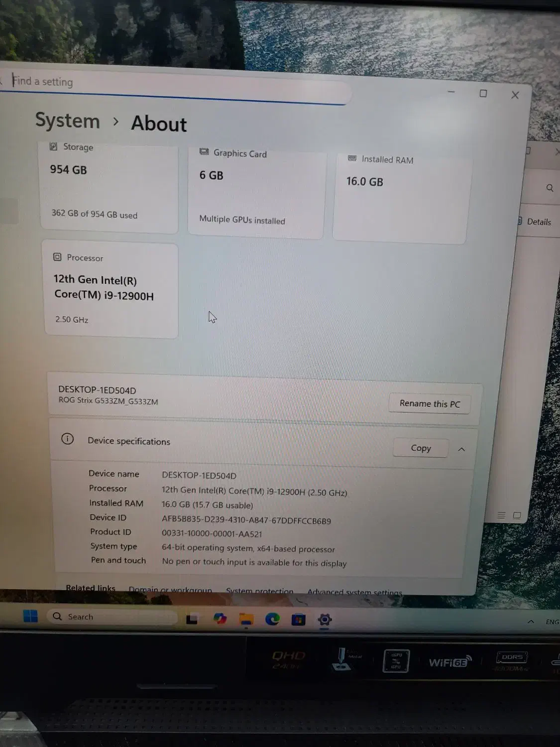The image size is (560, 747).
Task: Copy the device specifications
Action: pyautogui.click(x=421, y=448)
